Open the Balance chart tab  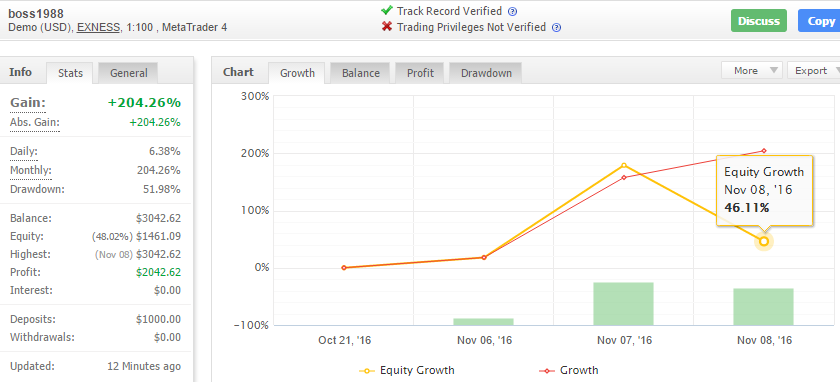point(361,73)
